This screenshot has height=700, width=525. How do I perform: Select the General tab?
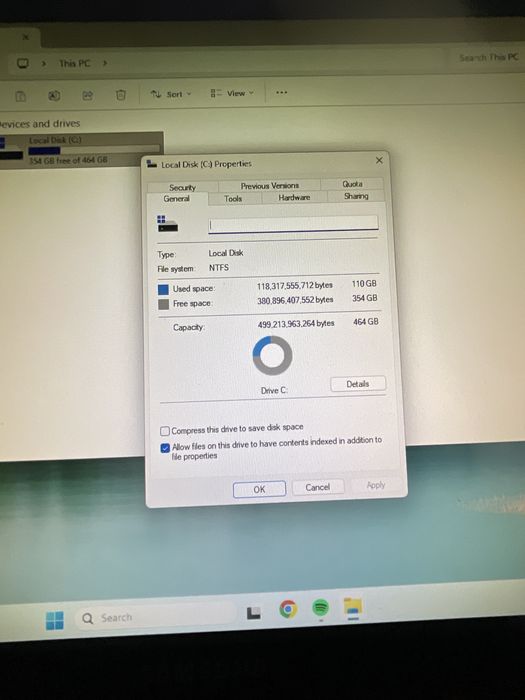[x=177, y=199]
